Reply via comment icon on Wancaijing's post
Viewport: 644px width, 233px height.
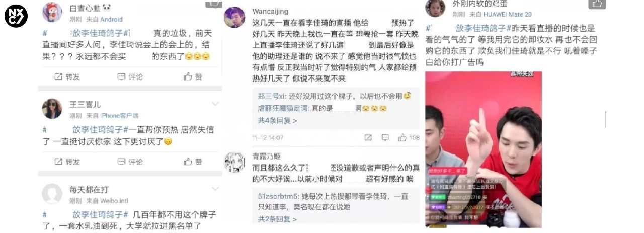[x=385, y=137]
